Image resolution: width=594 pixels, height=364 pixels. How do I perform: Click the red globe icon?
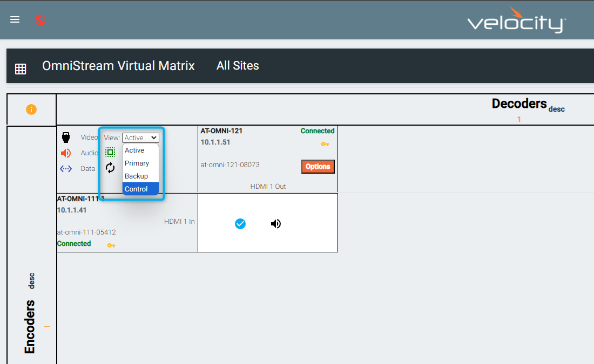point(40,19)
